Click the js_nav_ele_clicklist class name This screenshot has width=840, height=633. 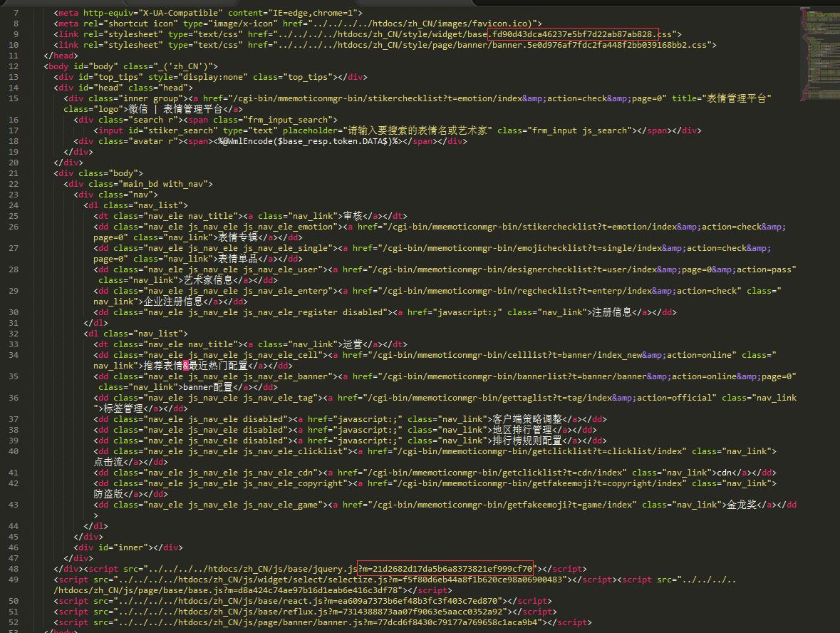[x=293, y=452]
